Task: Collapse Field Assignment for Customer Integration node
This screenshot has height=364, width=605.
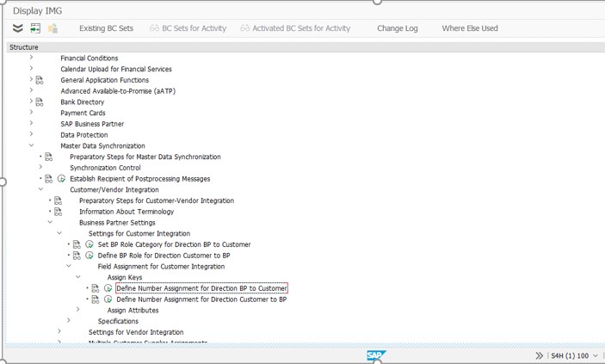Action: coord(69,266)
